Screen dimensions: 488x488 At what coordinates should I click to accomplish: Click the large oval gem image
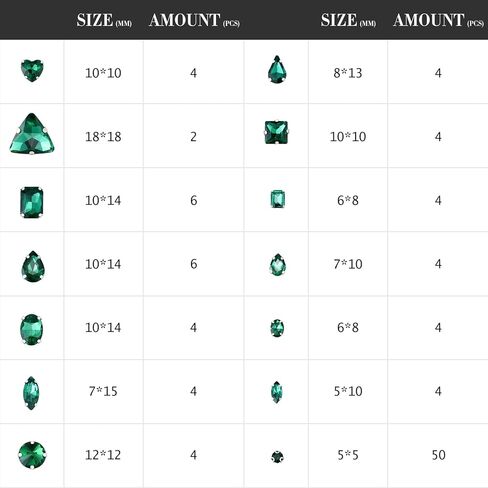tap(31, 329)
